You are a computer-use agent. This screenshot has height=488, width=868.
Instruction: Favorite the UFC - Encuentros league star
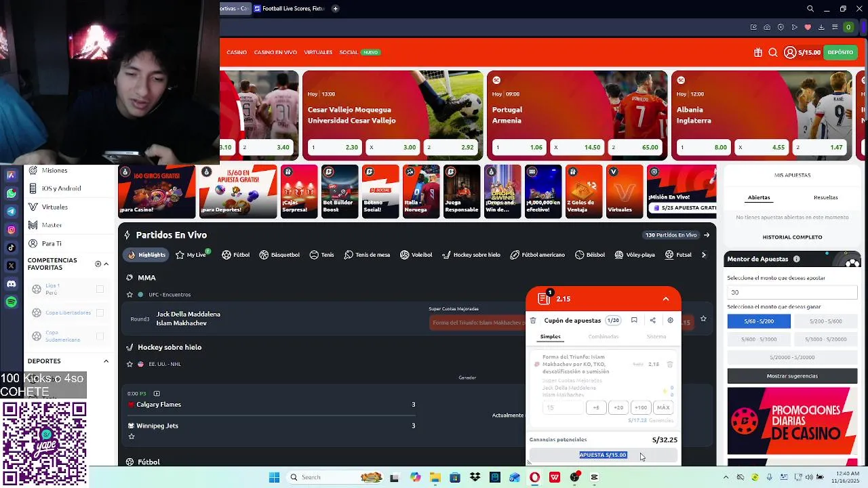130,295
